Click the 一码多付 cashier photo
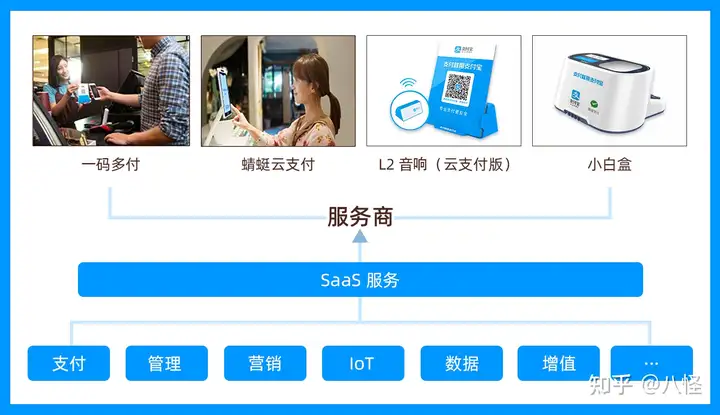 [111, 91]
